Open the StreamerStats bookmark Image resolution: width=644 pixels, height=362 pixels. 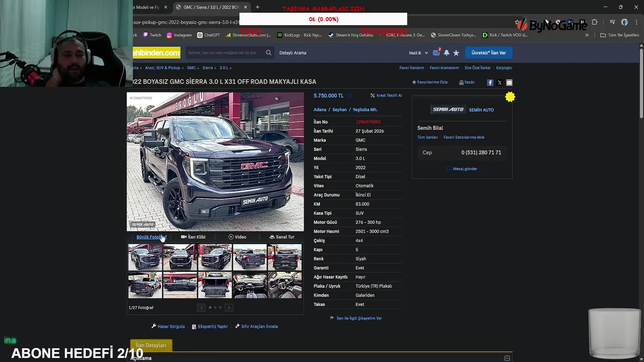(249, 35)
